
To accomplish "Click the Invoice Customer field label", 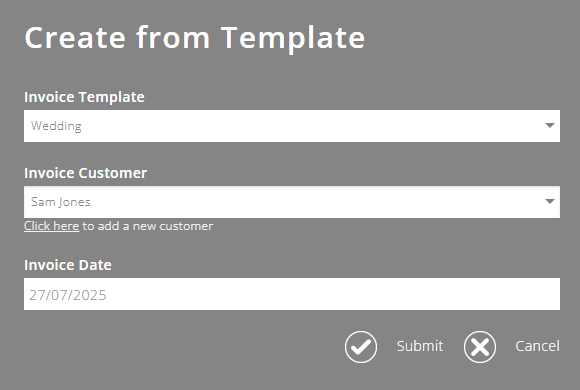I will [x=85, y=173].
